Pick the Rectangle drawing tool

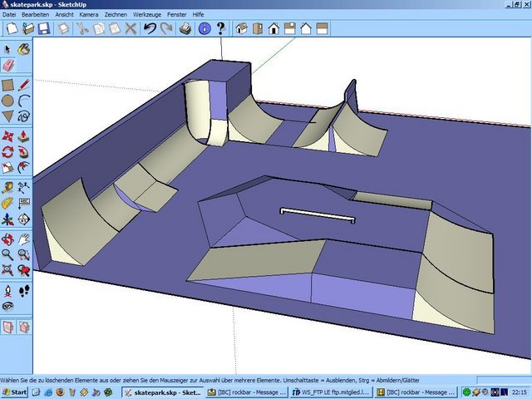7,85
